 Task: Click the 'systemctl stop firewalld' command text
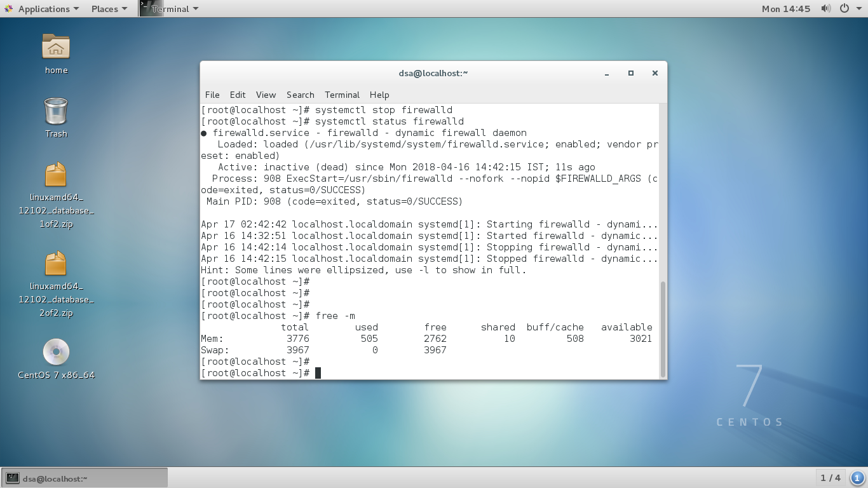(x=384, y=110)
